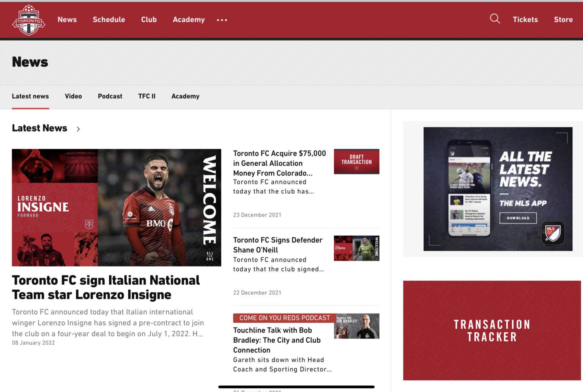The height and width of the screenshot is (392, 583).
Task: Open the Shane O'Neill signing headline
Action: (x=278, y=245)
